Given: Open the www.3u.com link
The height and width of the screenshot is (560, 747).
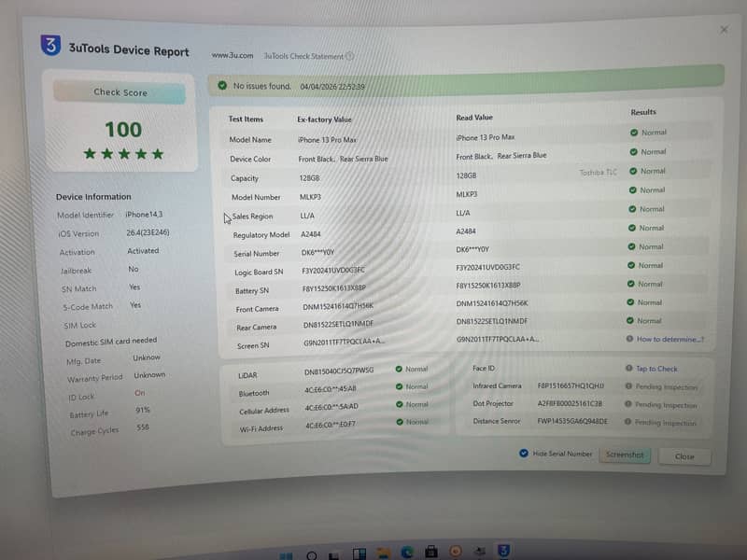Looking at the screenshot, I should click(x=233, y=55).
